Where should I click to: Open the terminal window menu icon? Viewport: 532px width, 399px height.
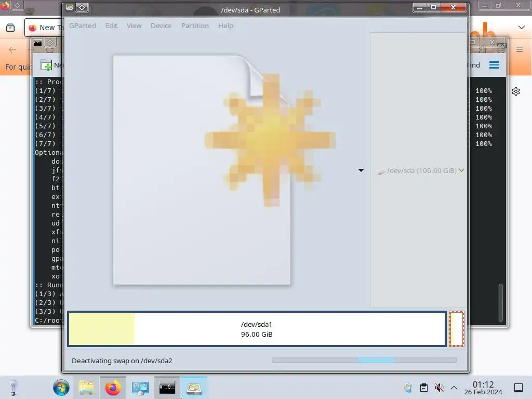(x=37, y=43)
